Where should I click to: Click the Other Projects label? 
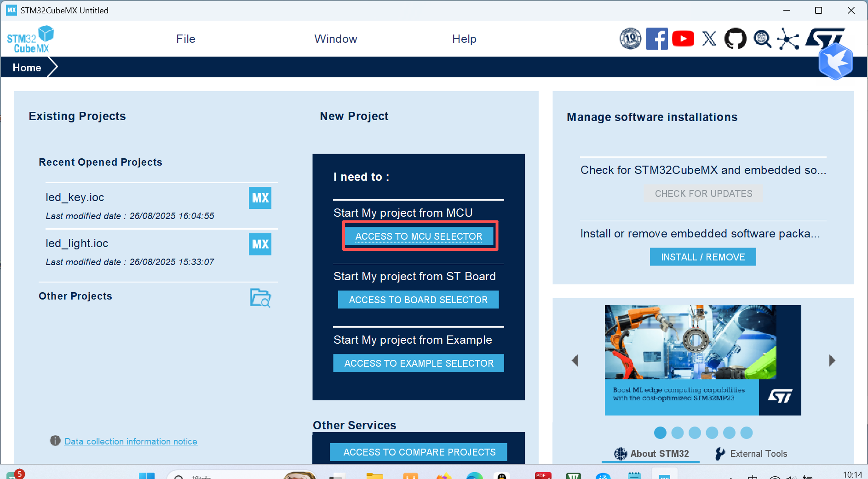click(x=75, y=296)
